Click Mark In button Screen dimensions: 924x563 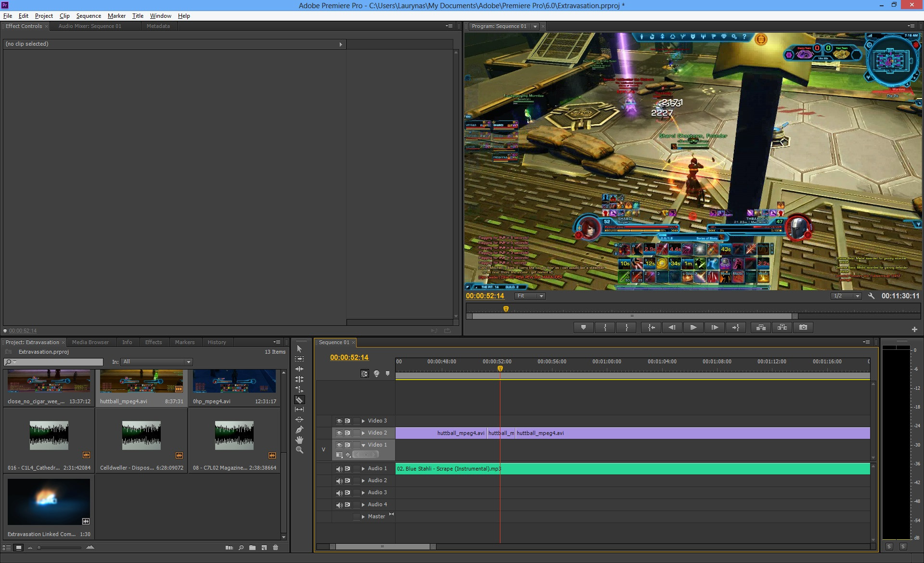point(605,328)
